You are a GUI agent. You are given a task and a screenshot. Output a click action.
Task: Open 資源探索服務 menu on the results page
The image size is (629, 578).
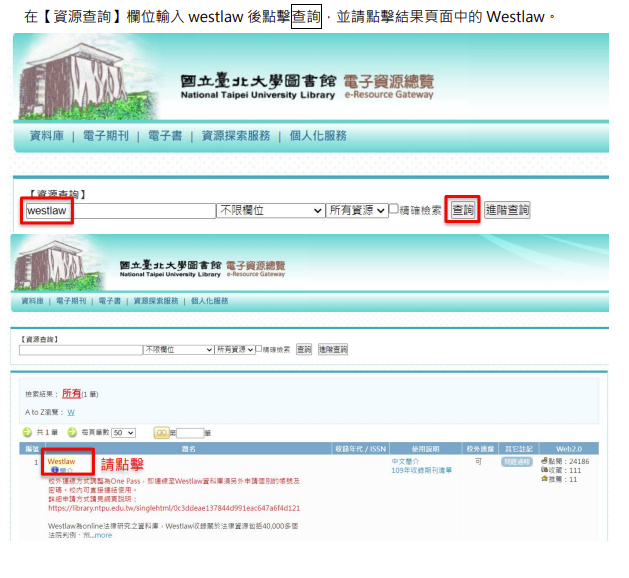(x=156, y=301)
